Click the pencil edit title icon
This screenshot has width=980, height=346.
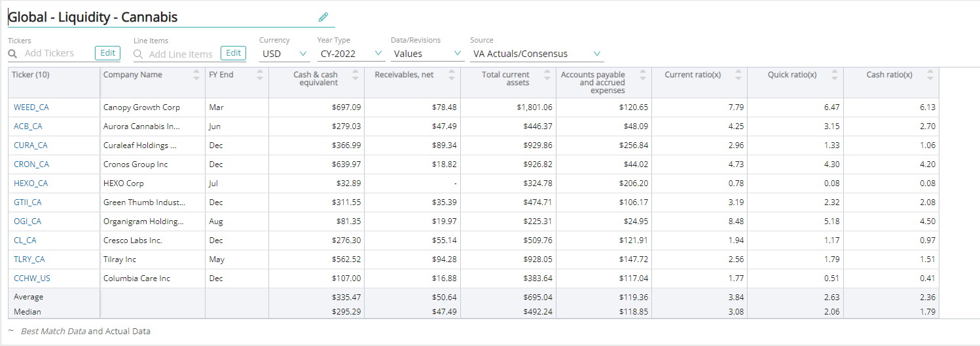[x=323, y=17]
